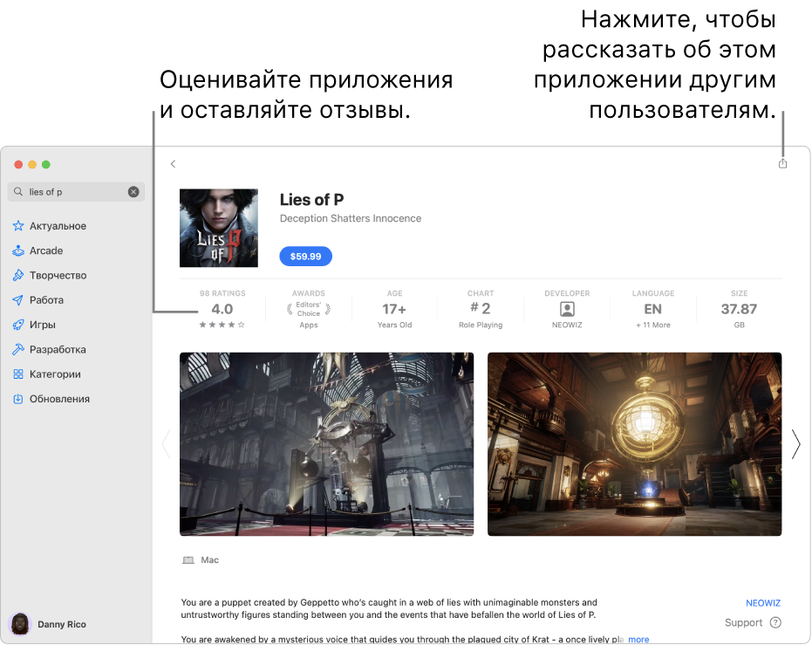The height and width of the screenshot is (645, 812).
Task: Click the 37.87 GB size info
Action: click(739, 309)
